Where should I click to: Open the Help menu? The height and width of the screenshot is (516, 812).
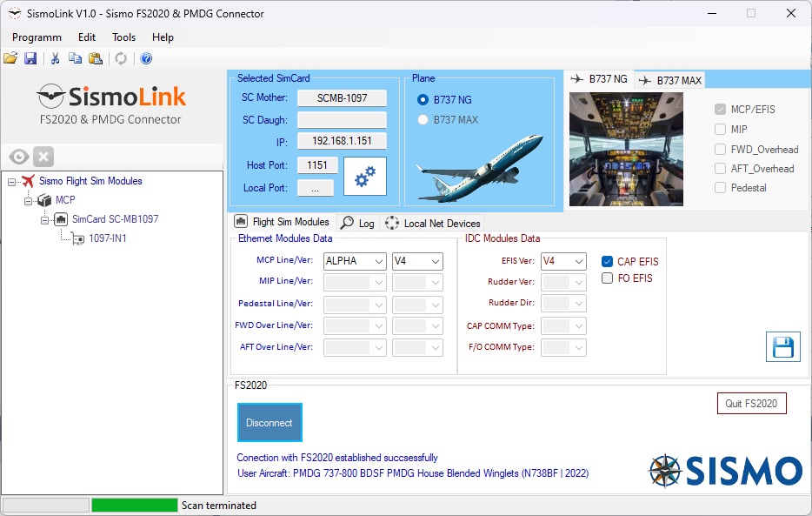(163, 37)
